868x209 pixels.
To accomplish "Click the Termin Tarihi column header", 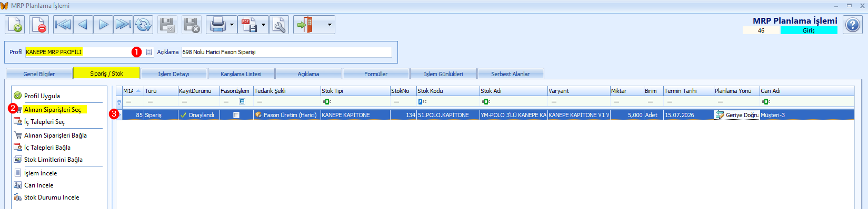I will point(689,91).
